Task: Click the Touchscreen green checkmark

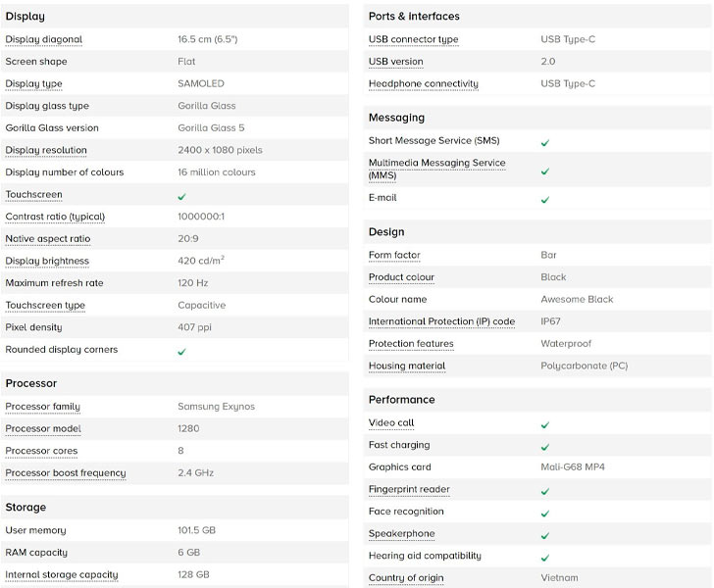Action: 181,197
